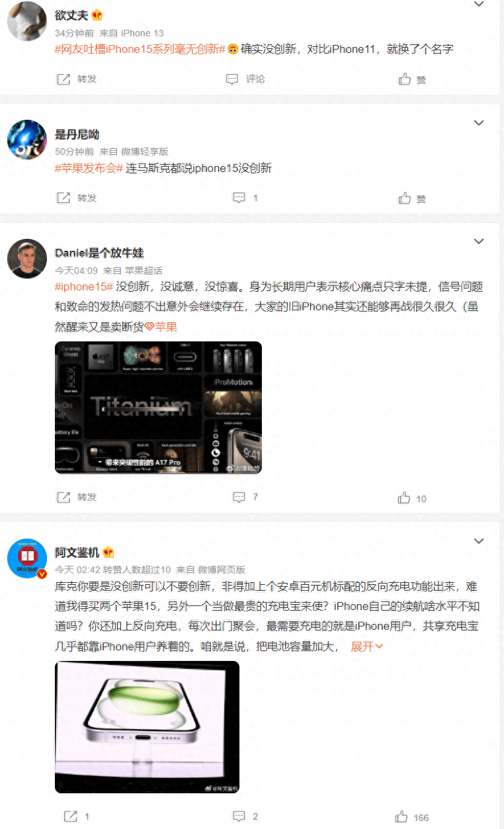
Task: Like 欲丈夫's iPhone15 post
Action: point(412,79)
